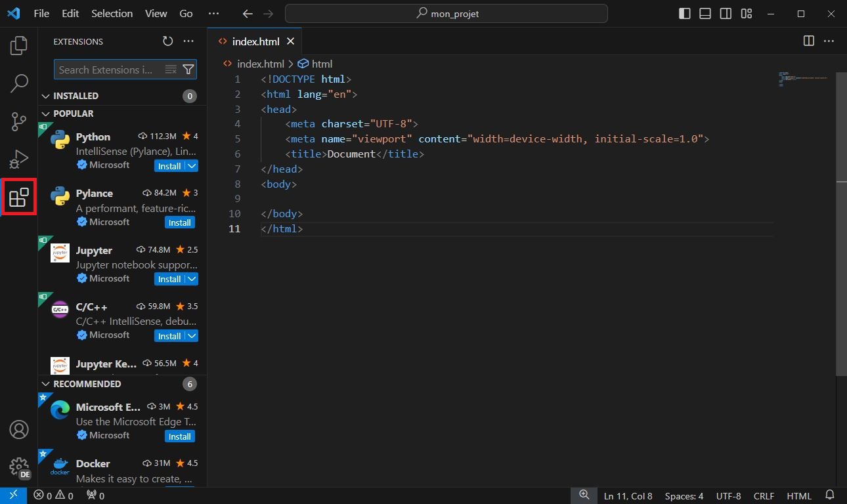Collapse the INSTALLED extensions section
The image size is (847, 504).
pyautogui.click(x=46, y=96)
